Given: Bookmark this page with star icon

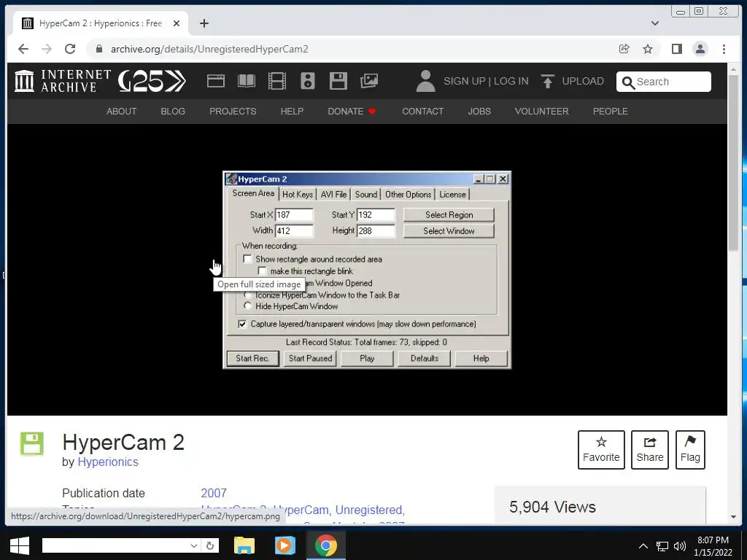Looking at the screenshot, I should coord(648,49).
